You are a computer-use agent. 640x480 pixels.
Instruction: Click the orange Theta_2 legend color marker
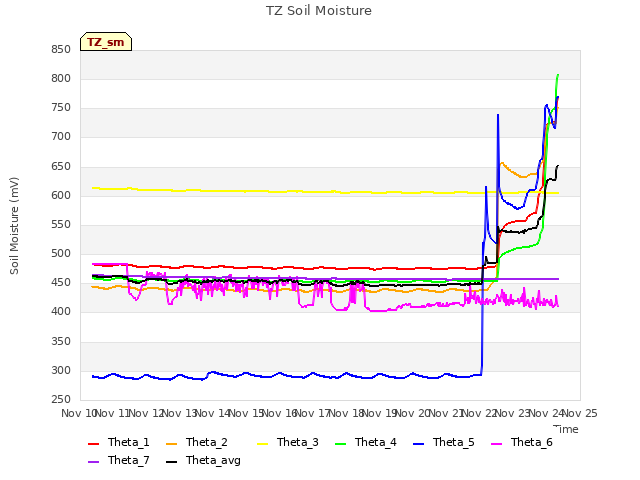[x=171, y=444]
